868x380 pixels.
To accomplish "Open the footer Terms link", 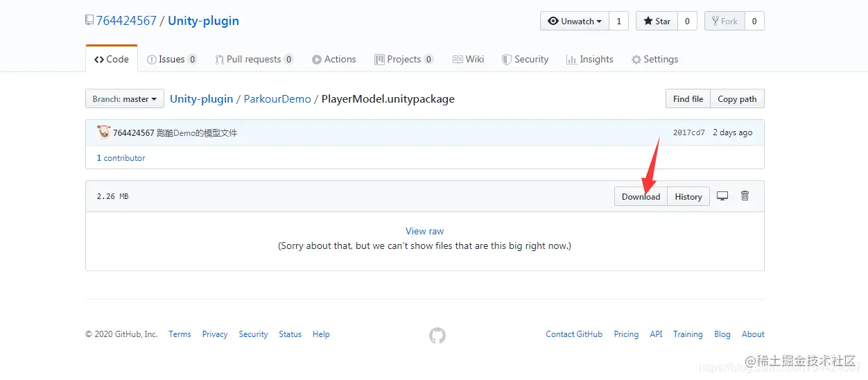I will (180, 334).
